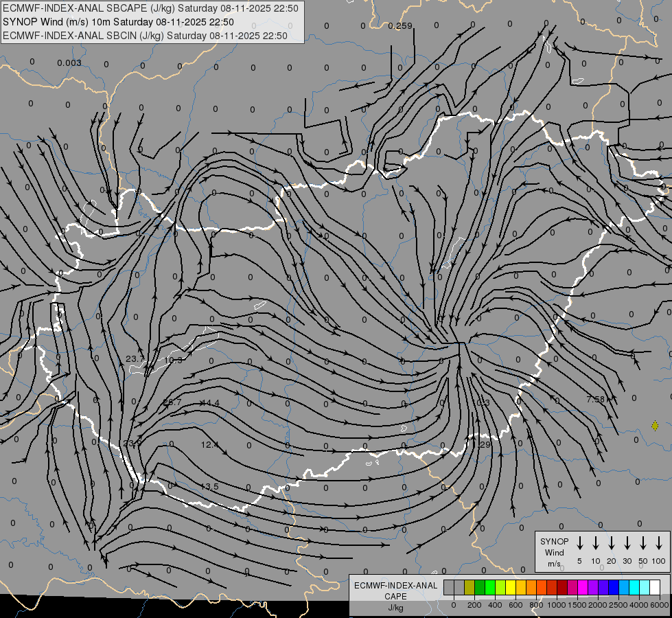Select the bright yellow CAPE color swatch
The height and width of the screenshot is (618, 672).
[511, 587]
